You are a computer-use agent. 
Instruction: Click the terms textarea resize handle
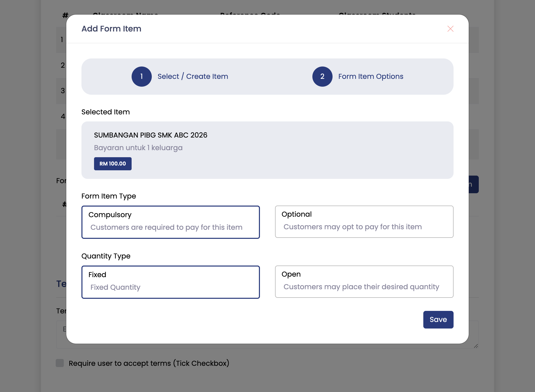pyautogui.click(x=476, y=346)
